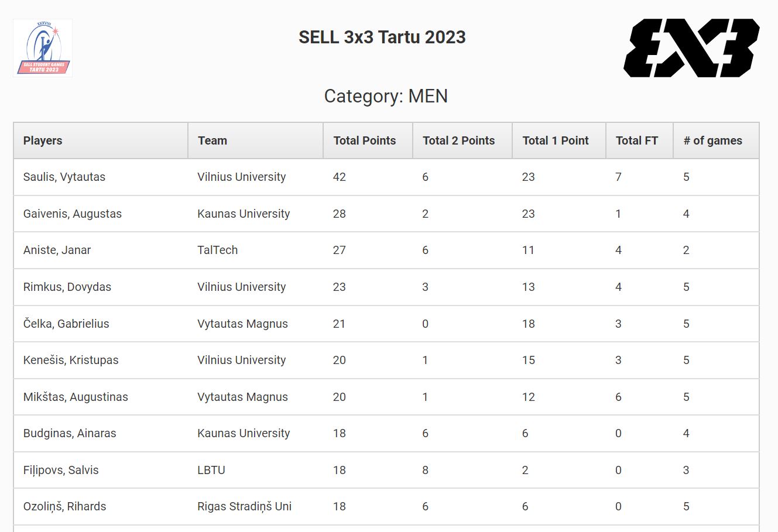Sort table by Players column header

(x=43, y=140)
